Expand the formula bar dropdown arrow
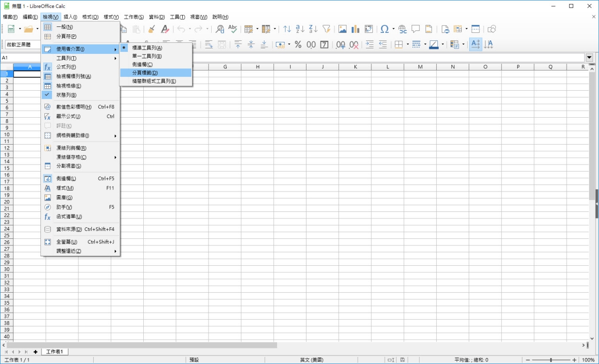Image resolution: width=599 pixels, height=364 pixels. 590,58
